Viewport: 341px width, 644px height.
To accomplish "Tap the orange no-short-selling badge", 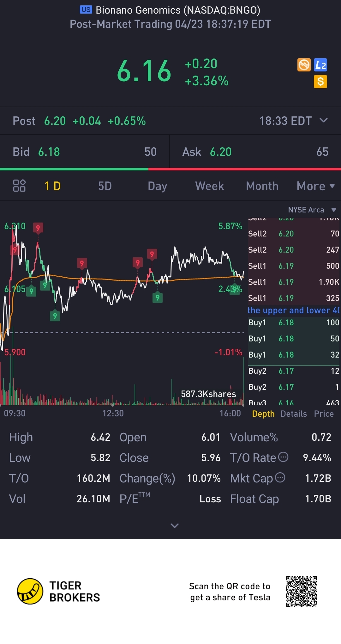I will 304,65.
